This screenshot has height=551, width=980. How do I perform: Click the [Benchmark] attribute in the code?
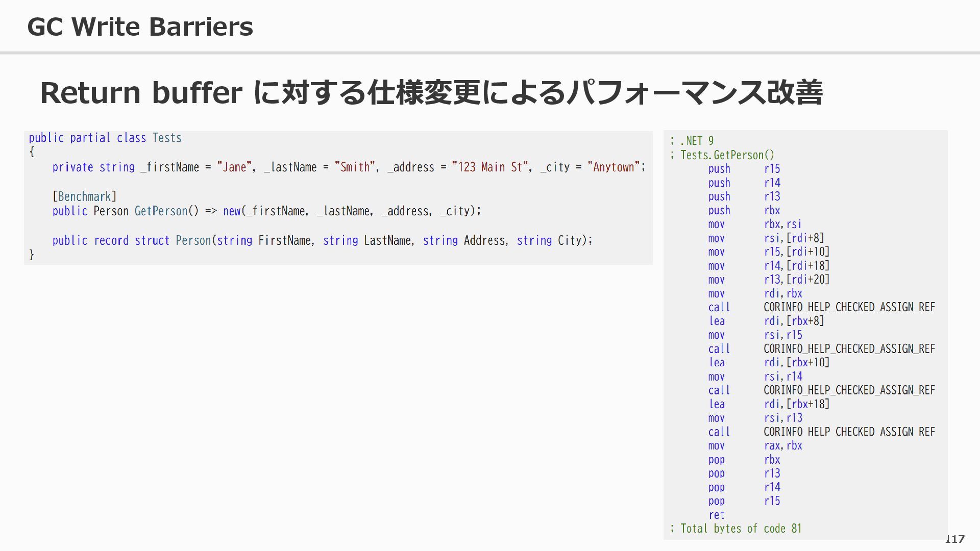click(85, 196)
